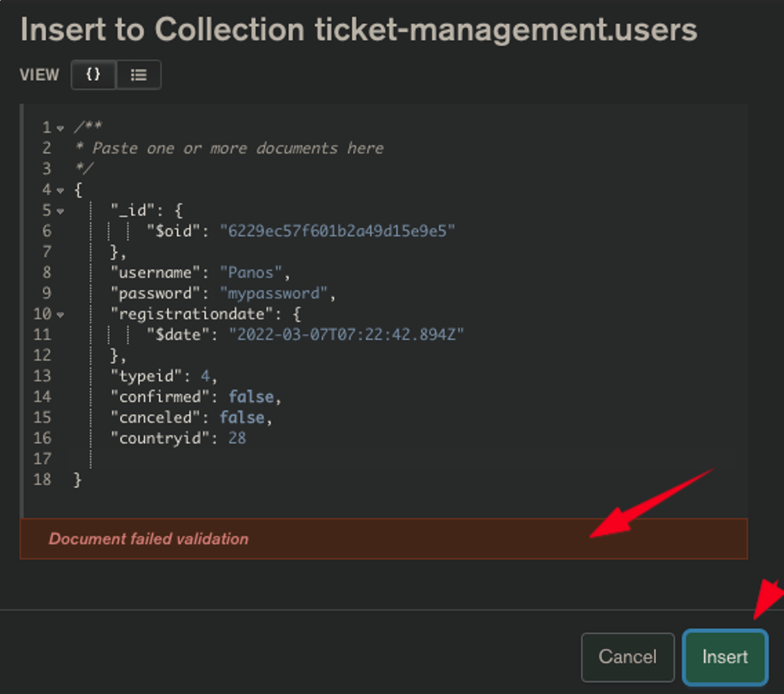The width and height of the screenshot is (784, 694).
Task: Click the "_id" key
Action: [x=132, y=210]
